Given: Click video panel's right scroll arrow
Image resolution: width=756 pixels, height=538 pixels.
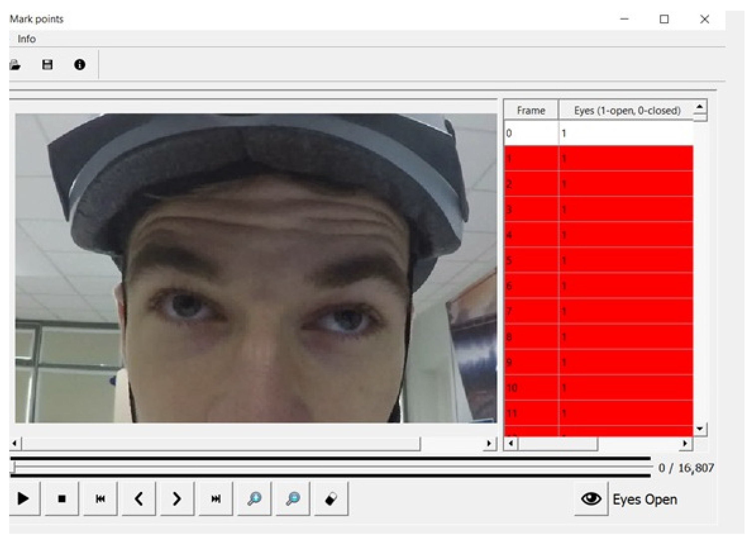Looking at the screenshot, I should (x=489, y=443).
